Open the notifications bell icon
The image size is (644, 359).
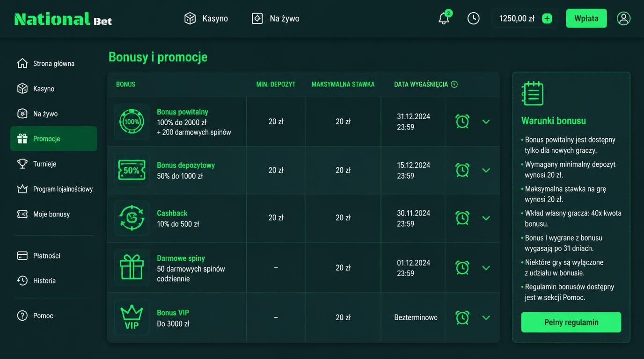point(444,18)
